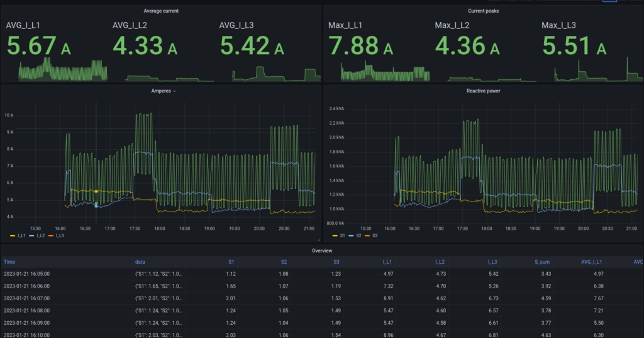Sort the table by the Time column header
Image resolution: width=644 pixels, height=338 pixels.
9,261
